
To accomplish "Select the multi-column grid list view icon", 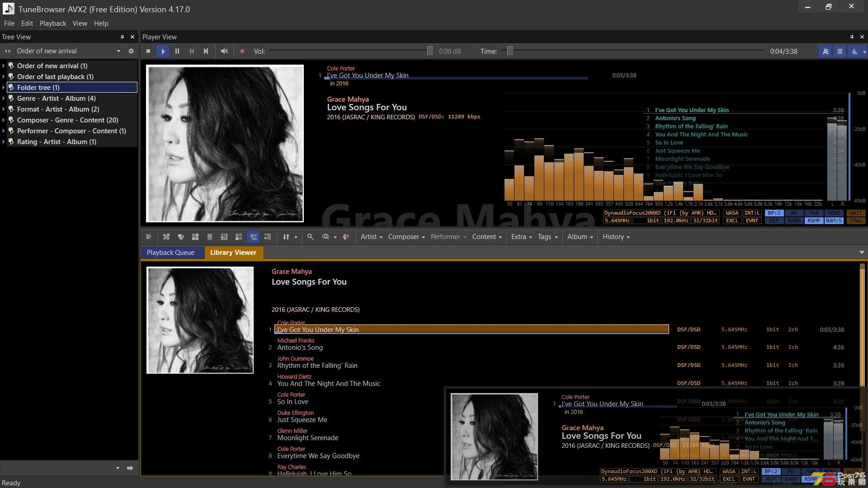I will pos(224,237).
